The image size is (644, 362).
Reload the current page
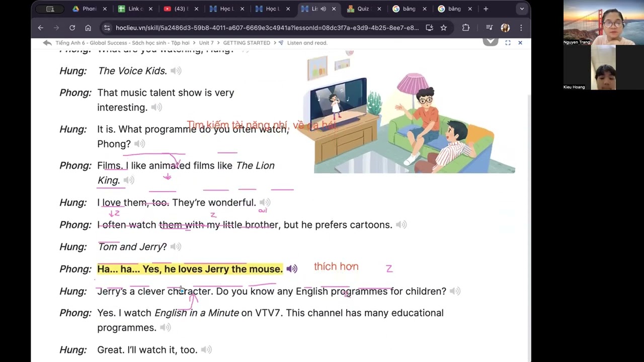click(72, 28)
